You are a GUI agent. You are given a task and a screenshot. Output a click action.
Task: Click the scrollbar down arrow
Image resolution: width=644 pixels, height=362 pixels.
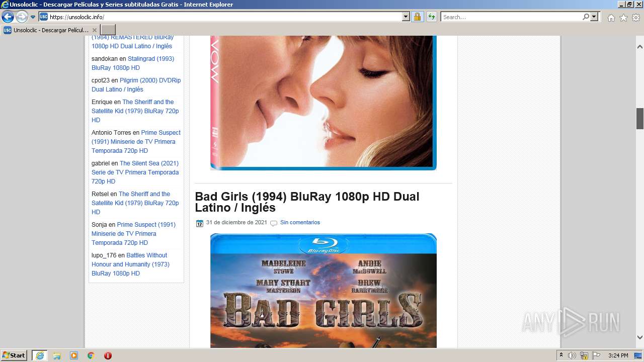click(640, 337)
